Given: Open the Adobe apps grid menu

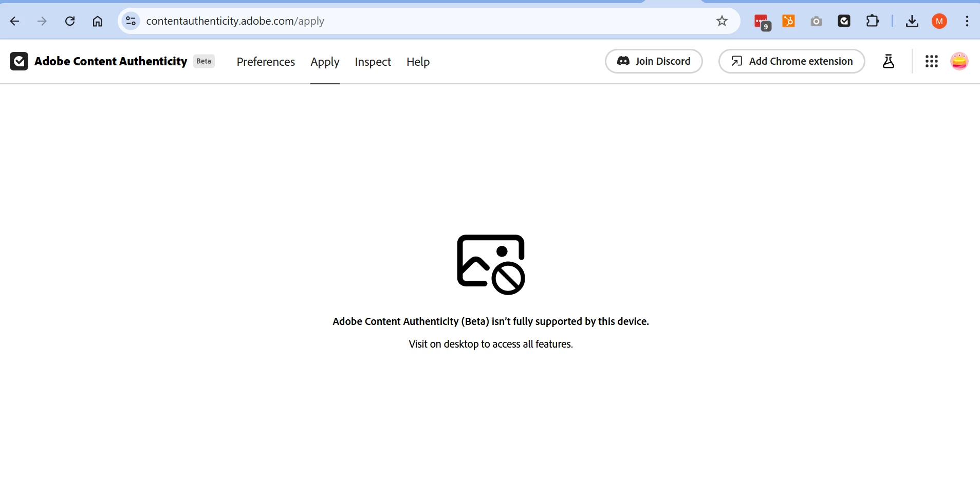Looking at the screenshot, I should click(x=932, y=61).
